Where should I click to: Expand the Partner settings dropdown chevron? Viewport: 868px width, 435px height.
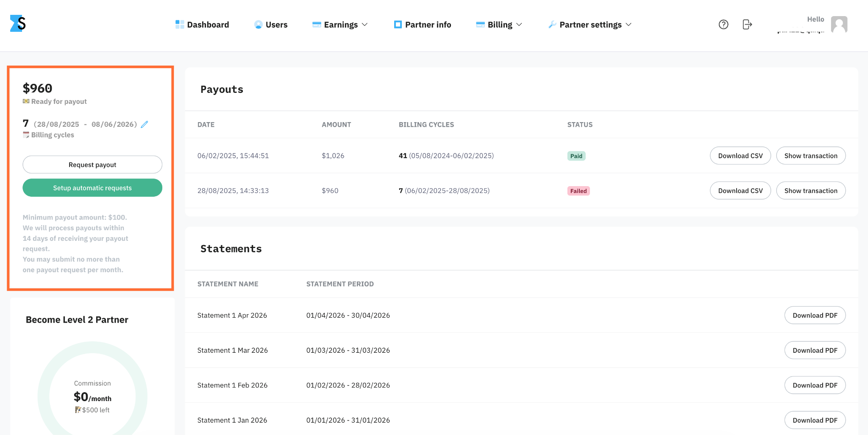629,25
